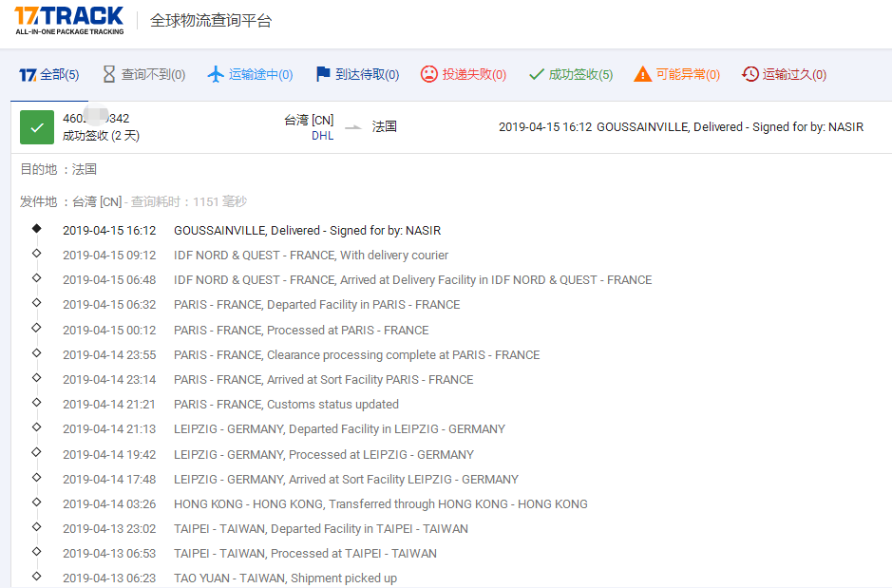Click the warning triangle 可能异常 icon

643,74
